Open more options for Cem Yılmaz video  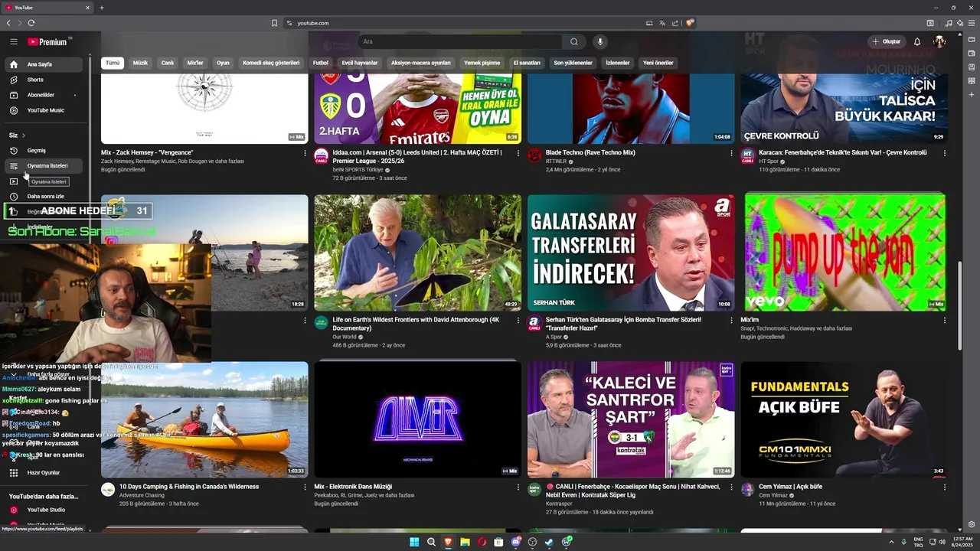pyautogui.click(x=944, y=487)
